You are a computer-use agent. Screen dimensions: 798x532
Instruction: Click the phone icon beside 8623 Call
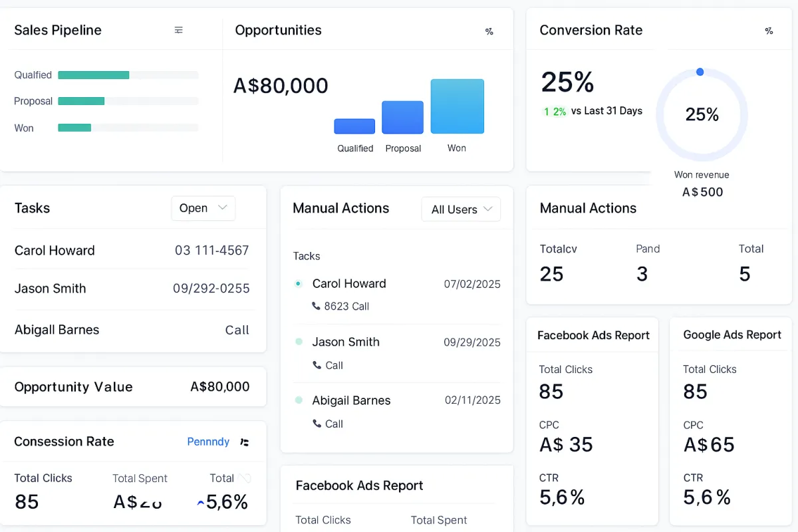(316, 306)
